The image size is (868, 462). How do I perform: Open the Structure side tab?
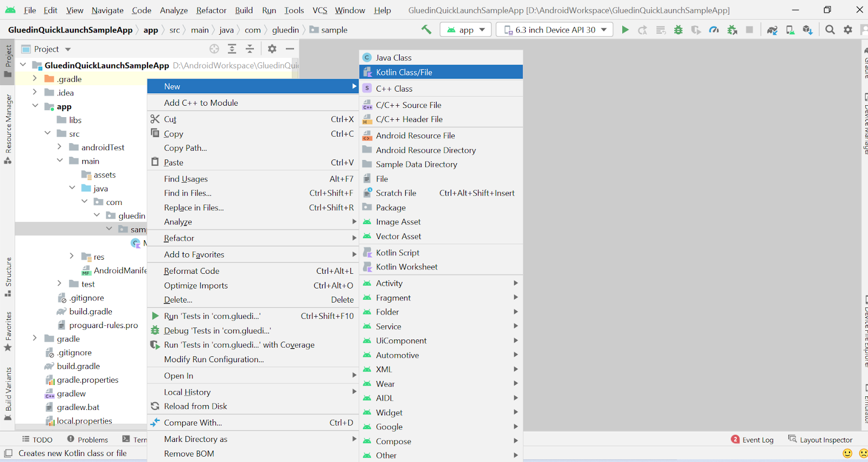click(8, 277)
